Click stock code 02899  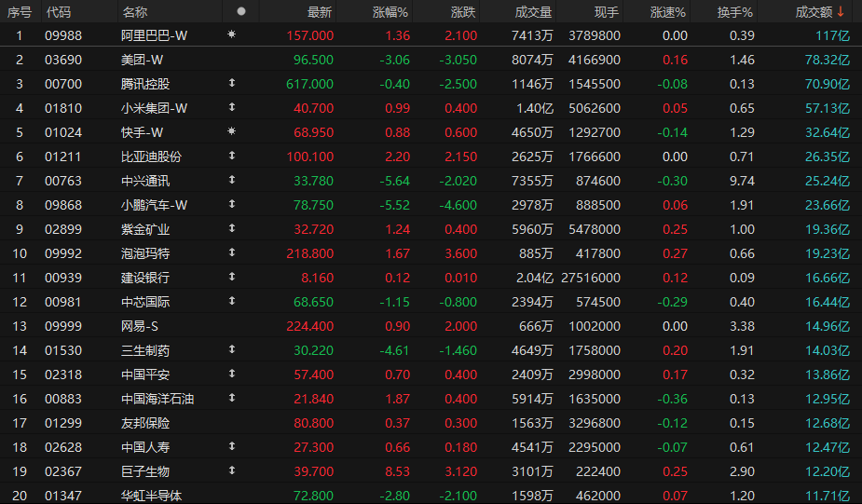point(63,229)
